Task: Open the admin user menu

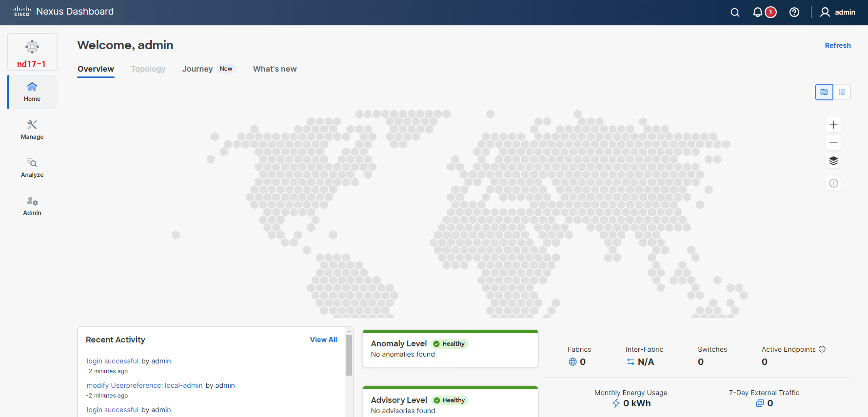Action: click(x=838, y=13)
